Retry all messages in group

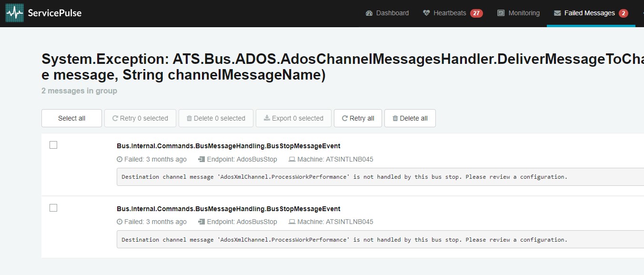point(358,118)
